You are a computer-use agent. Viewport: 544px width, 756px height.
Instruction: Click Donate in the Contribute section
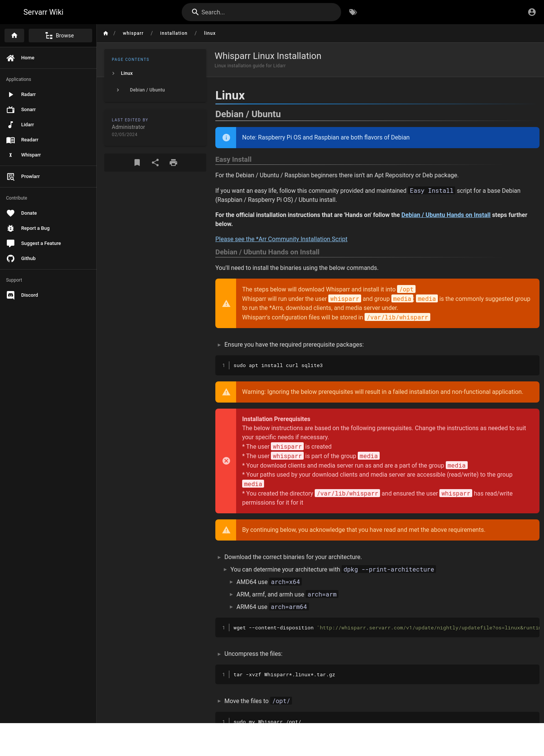48,213
